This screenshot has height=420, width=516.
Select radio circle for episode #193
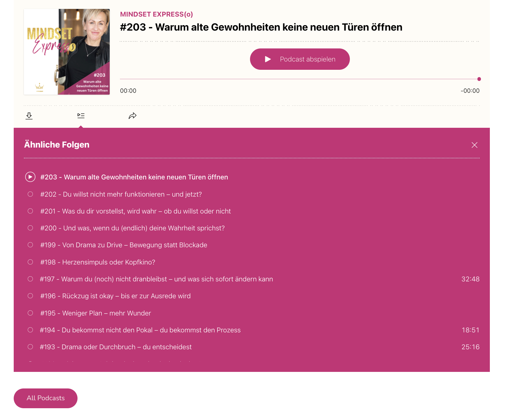point(30,347)
